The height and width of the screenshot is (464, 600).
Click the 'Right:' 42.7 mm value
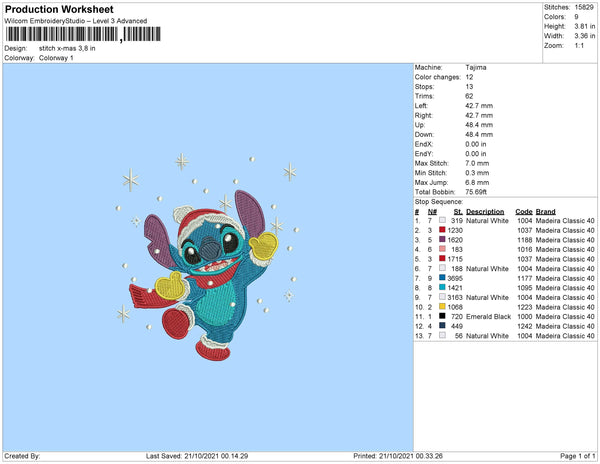click(x=479, y=116)
